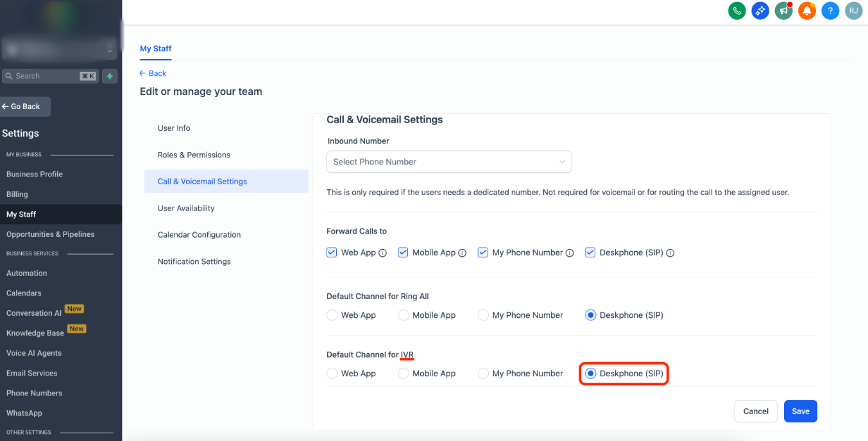The height and width of the screenshot is (441, 868).
Task: Open User Availability section
Action: point(226,208)
